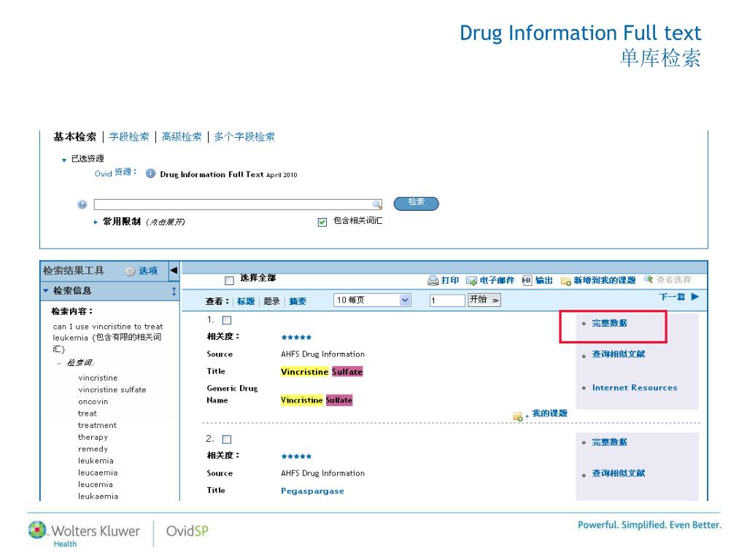Click the blue 检索 search button
This screenshot has height=560, width=747.
pyautogui.click(x=416, y=203)
